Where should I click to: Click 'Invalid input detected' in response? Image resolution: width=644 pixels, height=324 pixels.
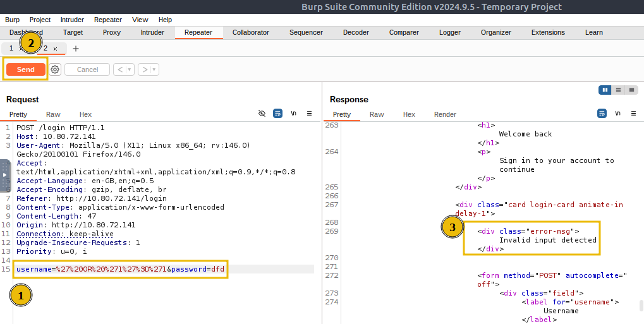click(x=547, y=240)
